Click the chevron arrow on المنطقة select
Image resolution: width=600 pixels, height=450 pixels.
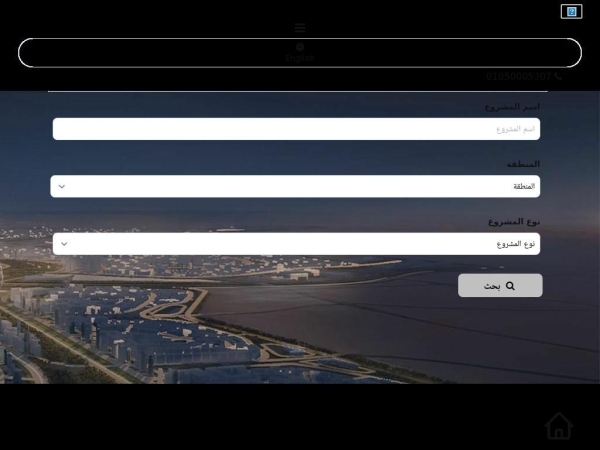click(62, 186)
